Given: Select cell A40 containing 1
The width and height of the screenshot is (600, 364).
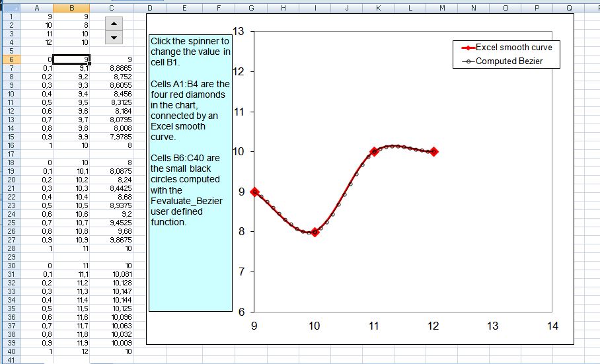Looking at the screenshot, I should pyautogui.click(x=36, y=351).
